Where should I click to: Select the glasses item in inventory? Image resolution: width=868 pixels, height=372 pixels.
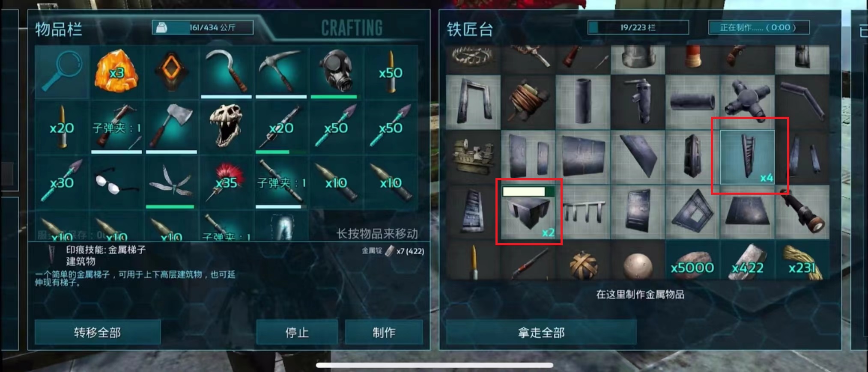tap(116, 182)
